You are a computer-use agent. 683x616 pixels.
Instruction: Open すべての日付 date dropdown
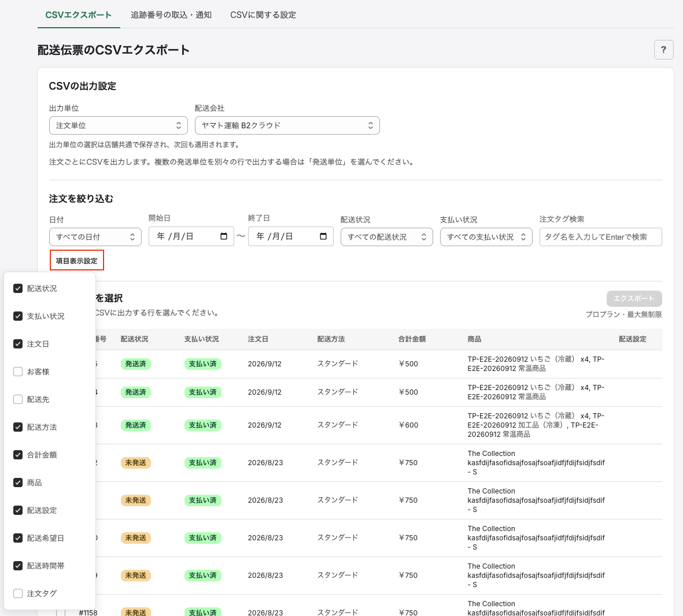[x=95, y=237]
